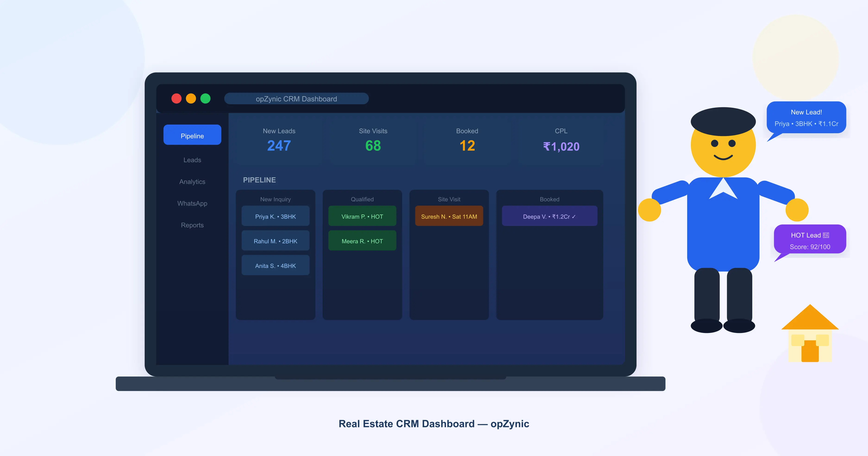Viewport: 868px width, 456px height.
Task: Expand the Booked column header
Action: [x=549, y=199]
